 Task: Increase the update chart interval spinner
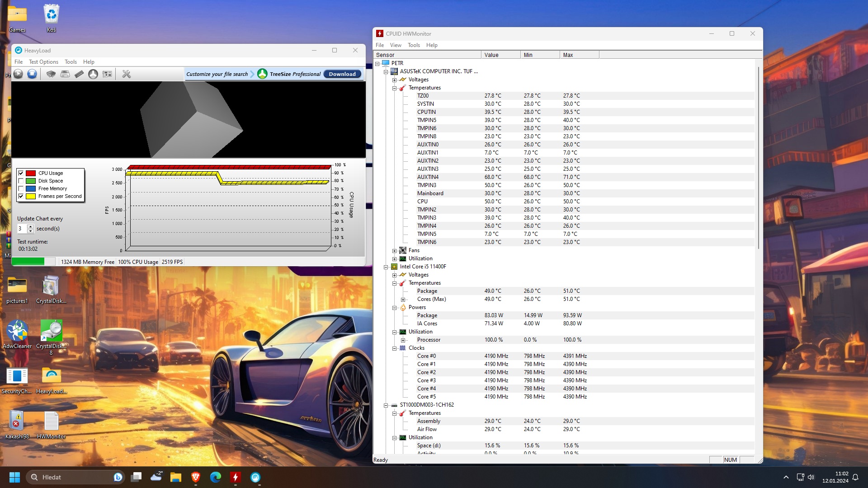30,226
